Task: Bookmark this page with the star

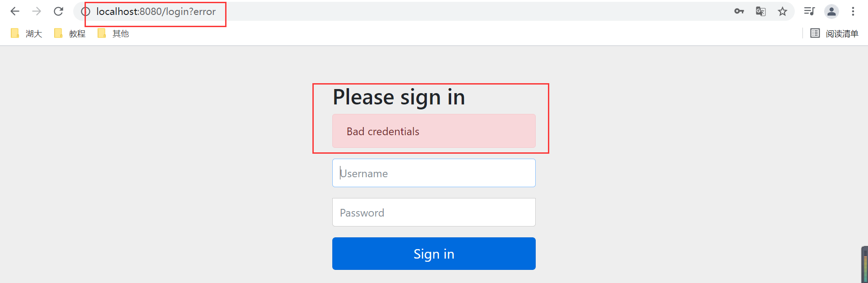Action: click(783, 11)
